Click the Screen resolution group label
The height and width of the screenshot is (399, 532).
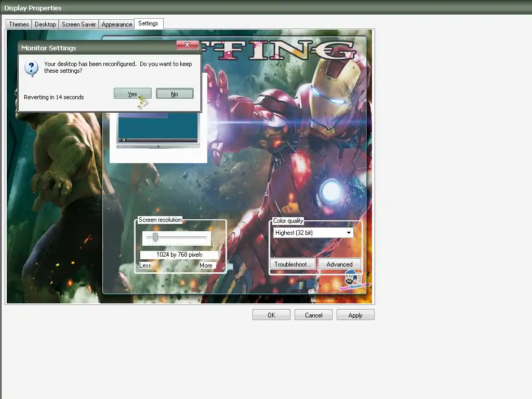point(160,220)
